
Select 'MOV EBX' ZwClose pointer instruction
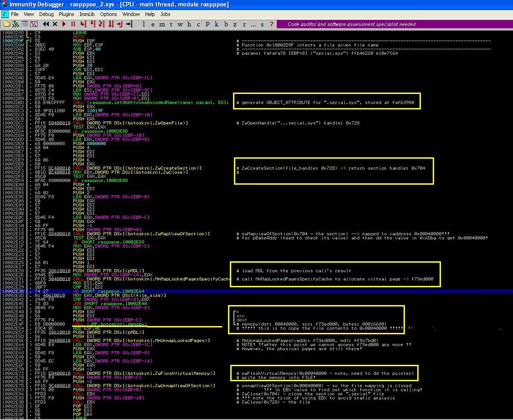130,172
